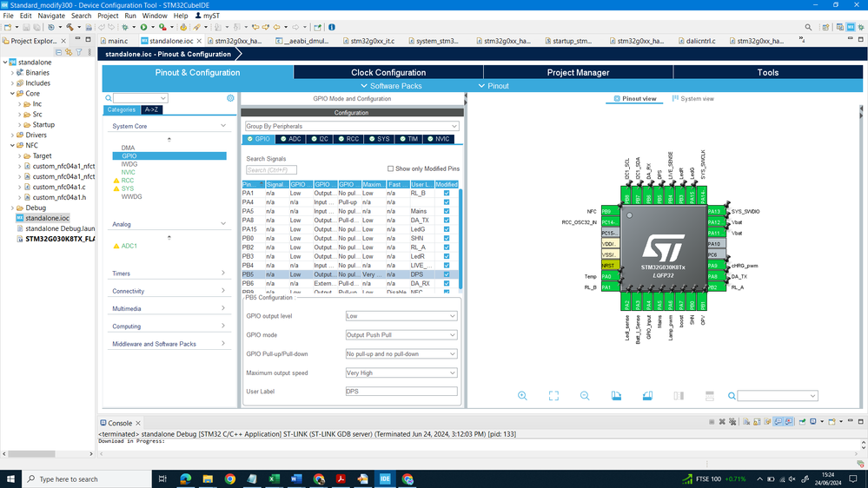Remove all terminated launches in Console
Image resolution: width=868 pixels, height=488 pixels.
(732, 422)
